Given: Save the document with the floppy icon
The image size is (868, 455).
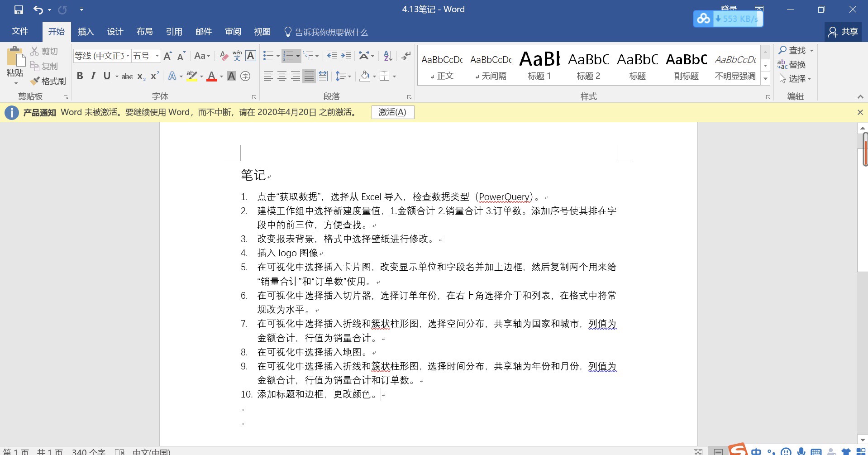Looking at the screenshot, I should (x=19, y=10).
